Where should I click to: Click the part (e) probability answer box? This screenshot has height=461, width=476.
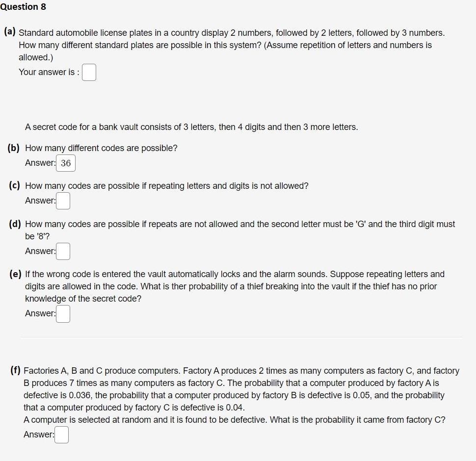[x=63, y=313]
